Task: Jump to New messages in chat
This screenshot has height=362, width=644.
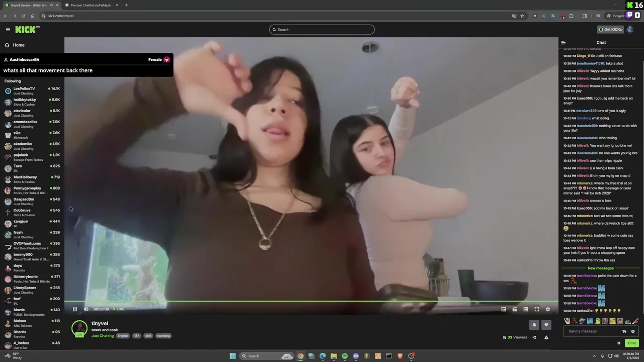Action: [601, 268]
